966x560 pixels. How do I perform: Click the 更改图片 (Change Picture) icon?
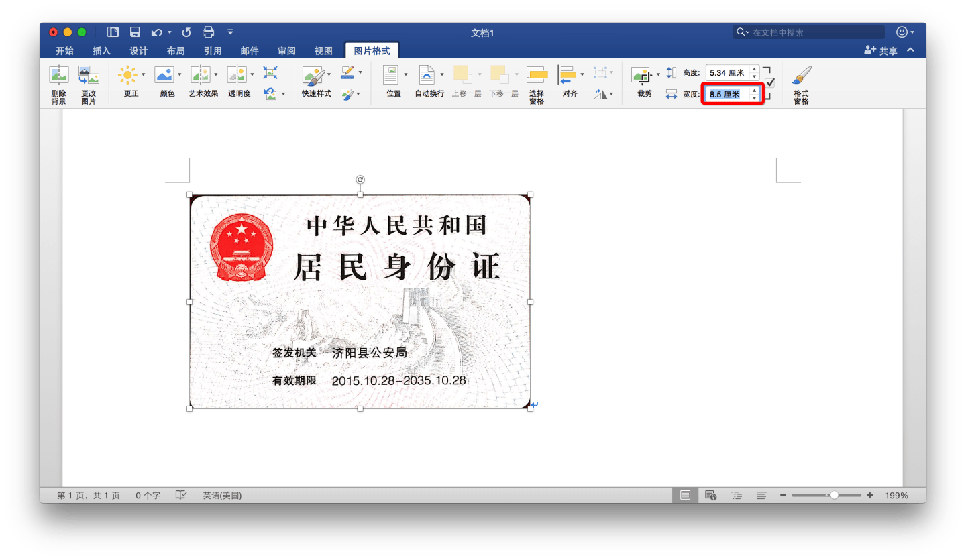click(90, 80)
